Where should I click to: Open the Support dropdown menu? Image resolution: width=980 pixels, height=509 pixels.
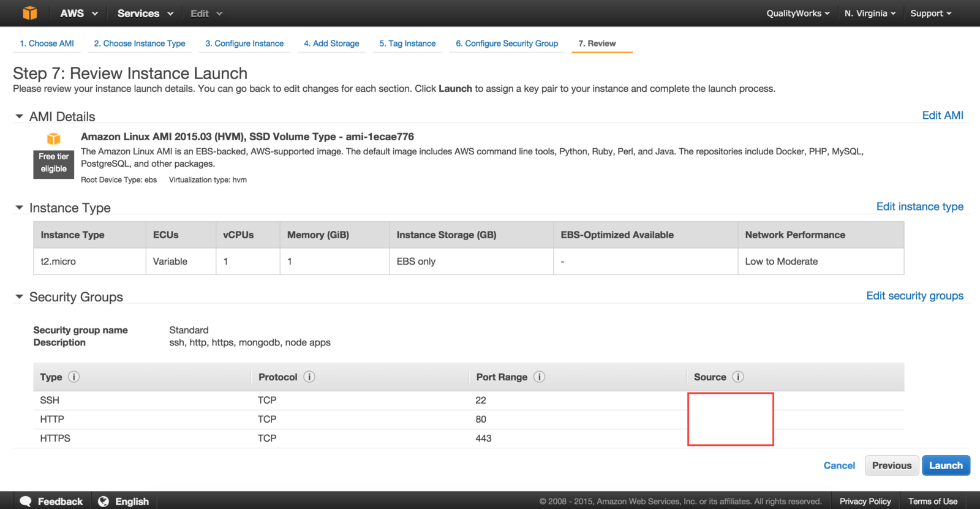coord(931,13)
